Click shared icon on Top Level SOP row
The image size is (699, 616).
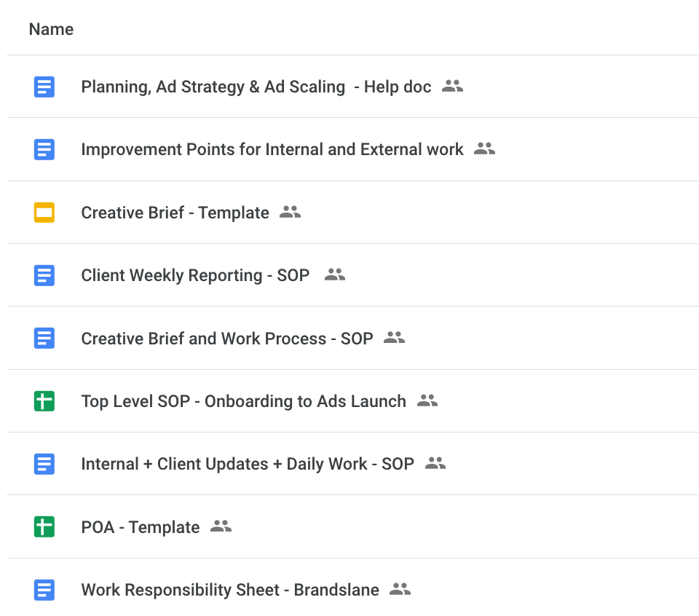point(427,400)
